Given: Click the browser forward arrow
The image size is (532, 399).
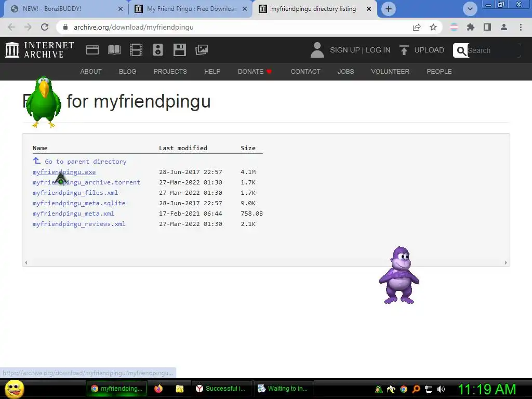Looking at the screenshot, I should click(x=28, y=27).
